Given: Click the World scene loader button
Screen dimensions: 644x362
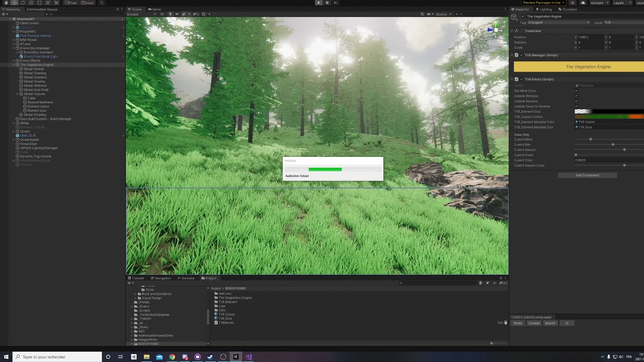Looking at the screenshot, I should coord(518,323).
